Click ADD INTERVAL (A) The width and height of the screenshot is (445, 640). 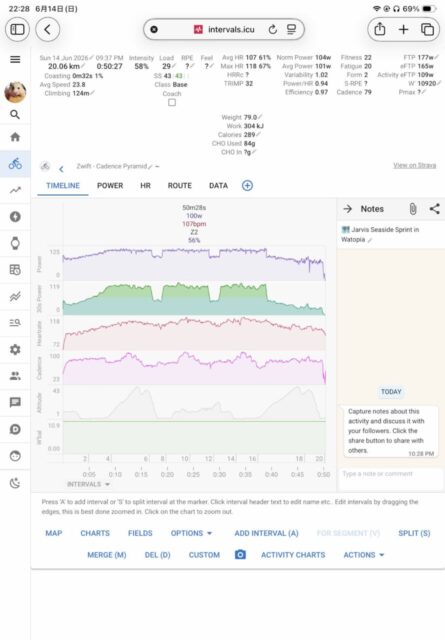coord(267,533)
